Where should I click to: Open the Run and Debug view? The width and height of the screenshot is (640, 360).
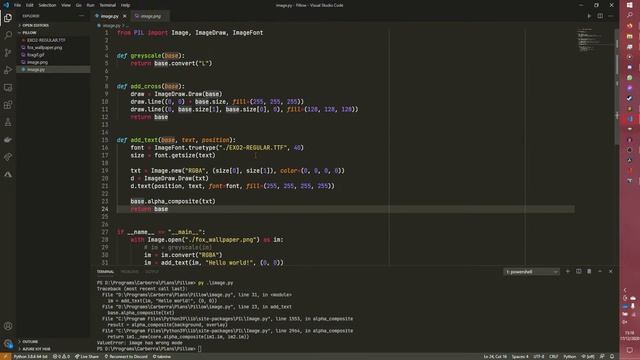(8, 70)
